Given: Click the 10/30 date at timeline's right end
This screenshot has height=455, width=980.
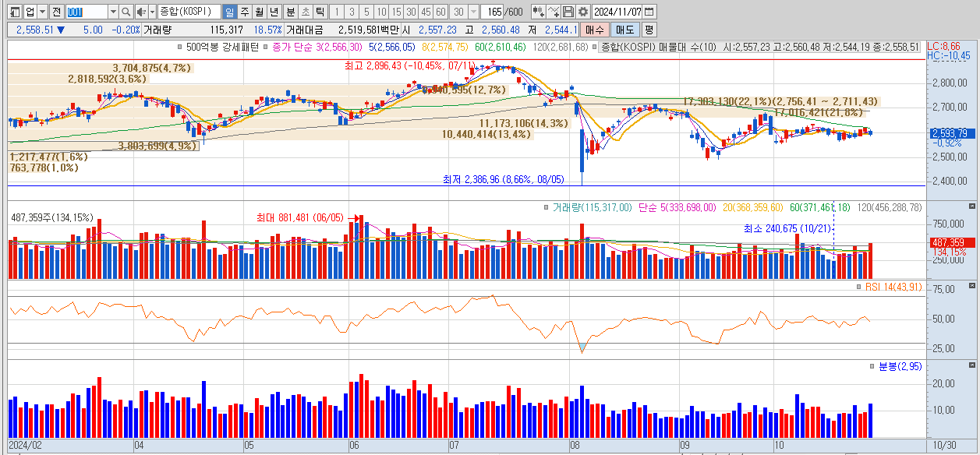Looking at the screenshot, I should (944, 445).
